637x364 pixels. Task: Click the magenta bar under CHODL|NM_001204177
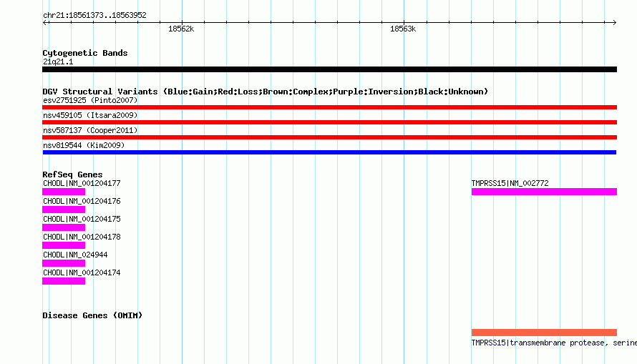64,192
